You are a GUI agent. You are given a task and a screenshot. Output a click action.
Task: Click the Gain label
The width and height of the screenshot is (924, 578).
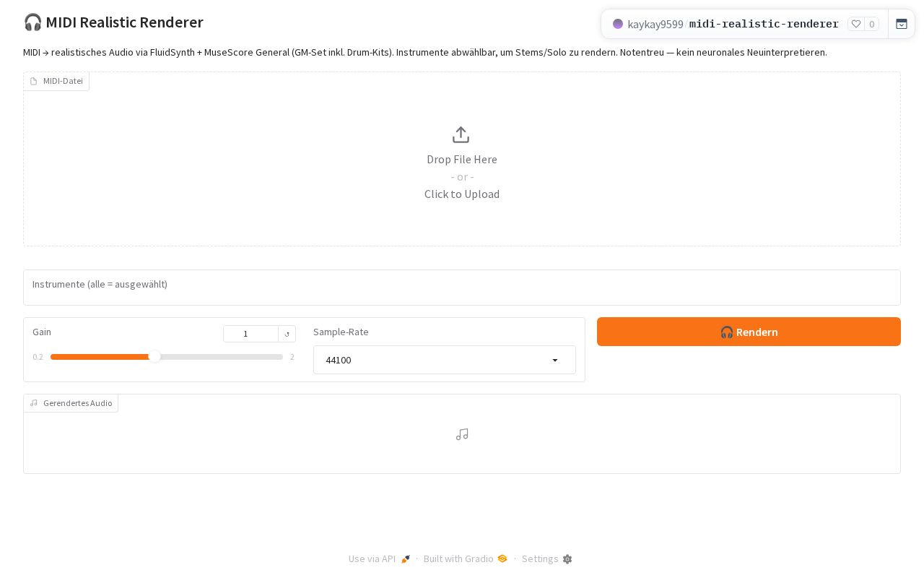42,332
